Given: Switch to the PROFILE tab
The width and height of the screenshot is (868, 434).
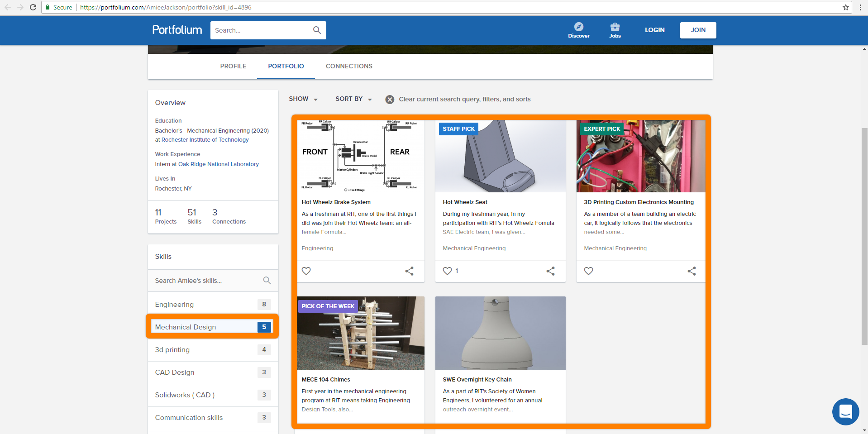Looking at the screenshot, I should click(233, 67).
